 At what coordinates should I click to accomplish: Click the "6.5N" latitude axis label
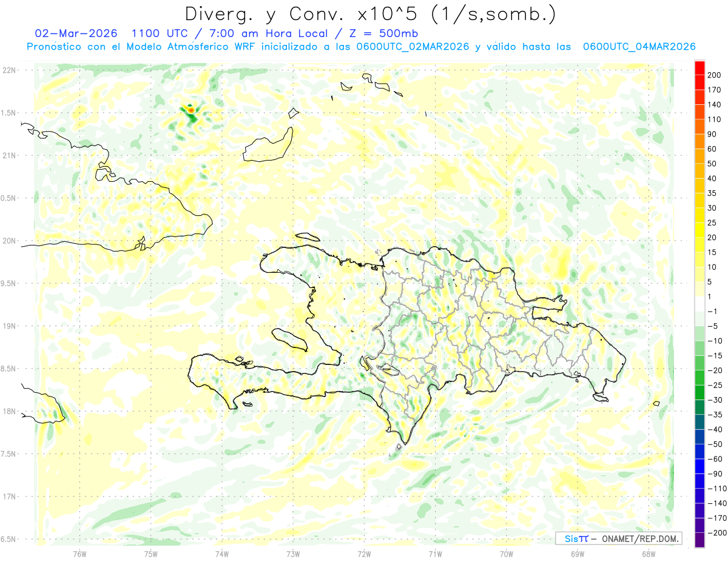pos(8,539)
